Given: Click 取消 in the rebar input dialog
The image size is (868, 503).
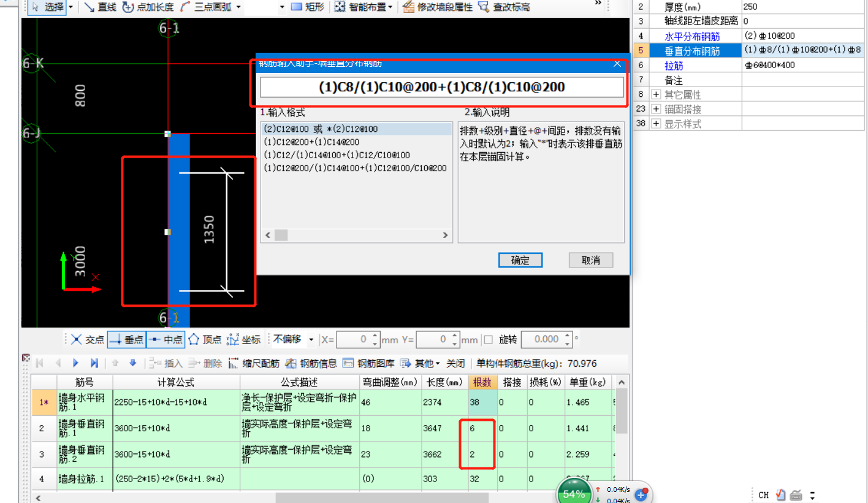Looking at the screenshot, I should point(591,260).
